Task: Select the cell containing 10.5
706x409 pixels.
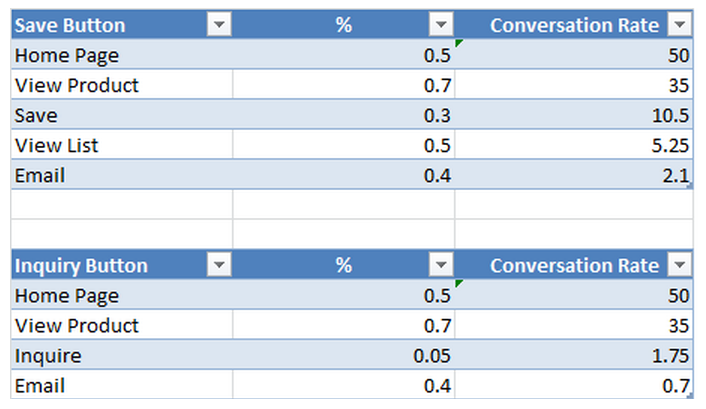Action: click(x=574, y=114)
